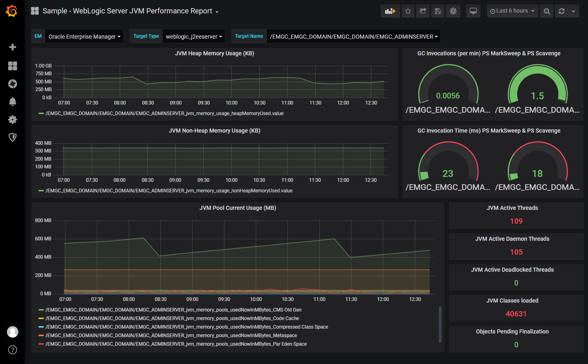Toggle Metaspace series in legend
This screenshot has height=364, width=588.
coord(171,336)
